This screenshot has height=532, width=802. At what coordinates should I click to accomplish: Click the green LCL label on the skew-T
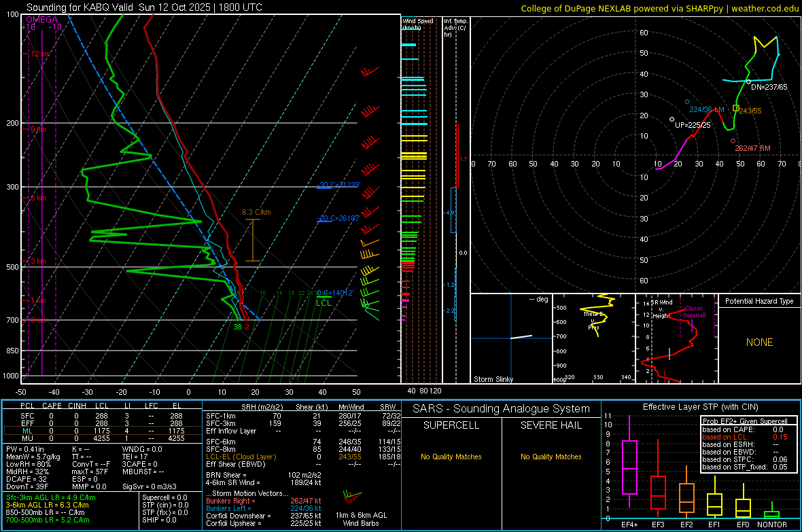[x=324, y=303]
